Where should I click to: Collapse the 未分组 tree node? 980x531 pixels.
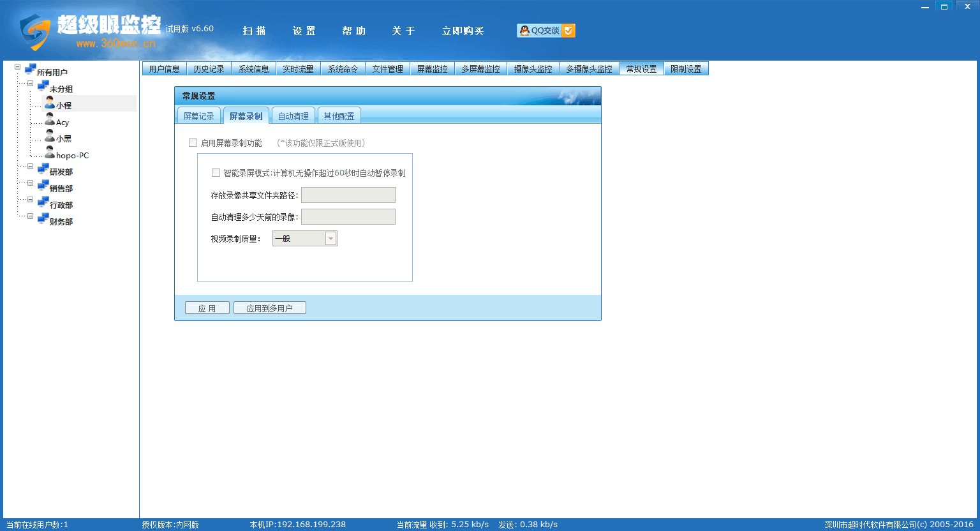(30, 84)
